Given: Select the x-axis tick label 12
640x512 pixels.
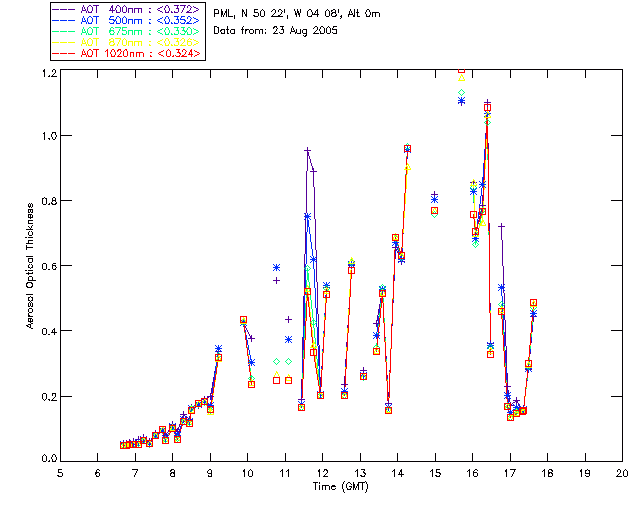Looking at the screenshot, I should (322, 473).
